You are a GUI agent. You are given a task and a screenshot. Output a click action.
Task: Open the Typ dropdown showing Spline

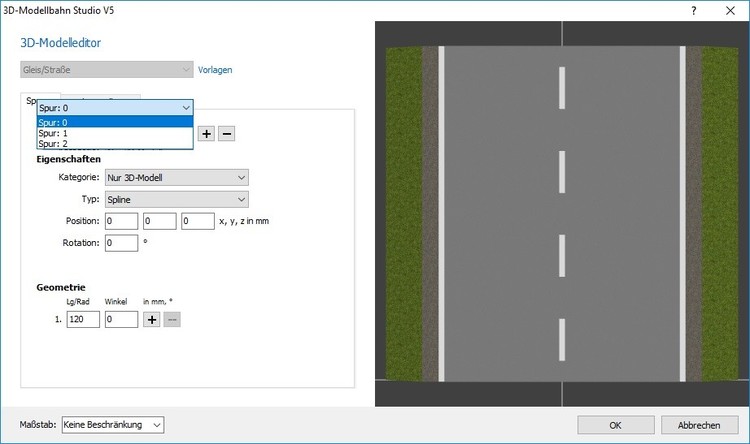point(176,200)
